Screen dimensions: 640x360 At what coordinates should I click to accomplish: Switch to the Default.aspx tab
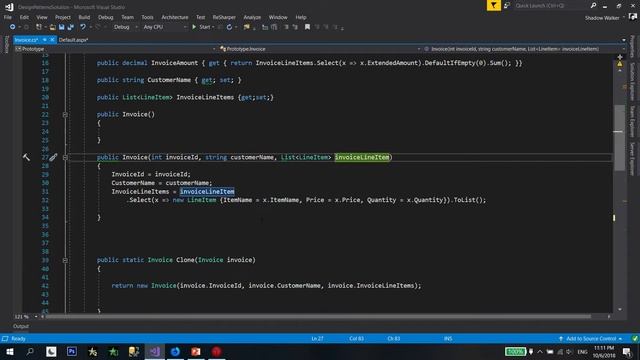point(73,40)
